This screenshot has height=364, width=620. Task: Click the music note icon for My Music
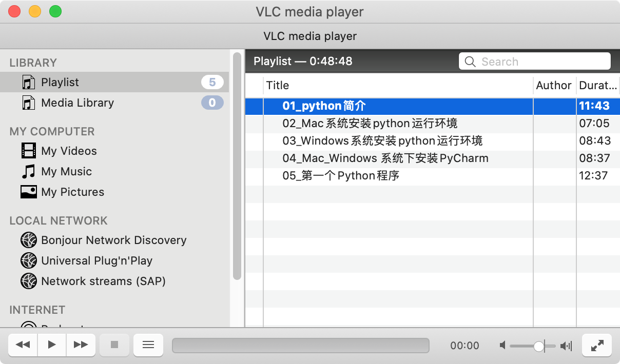pos(28,171)
